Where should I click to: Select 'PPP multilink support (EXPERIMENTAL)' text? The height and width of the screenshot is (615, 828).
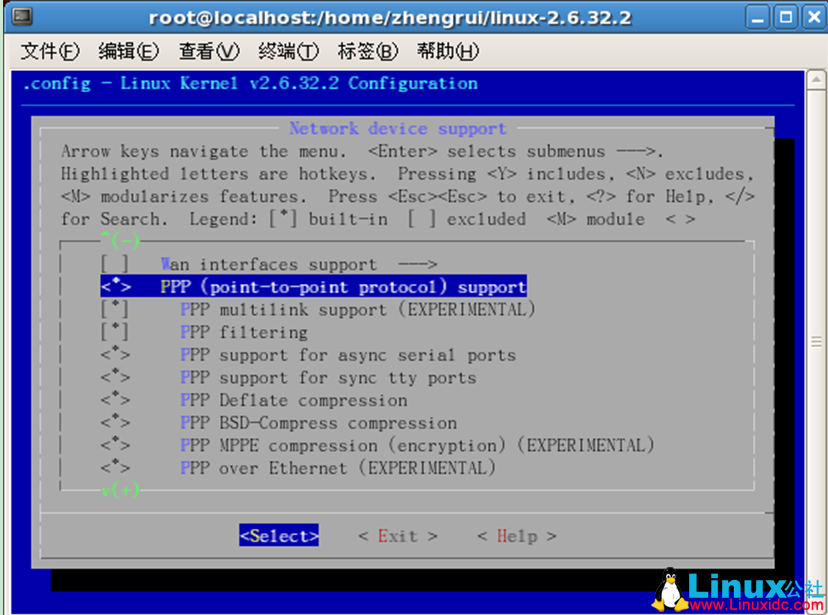tap(358, 309)
